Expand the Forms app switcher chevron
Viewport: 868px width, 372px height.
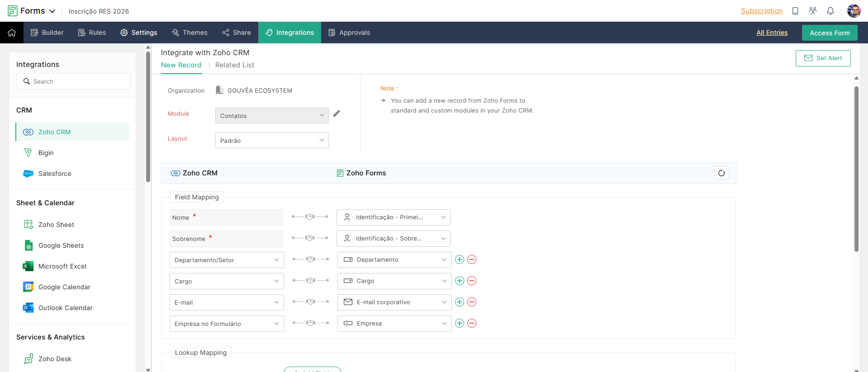(52, 11)
